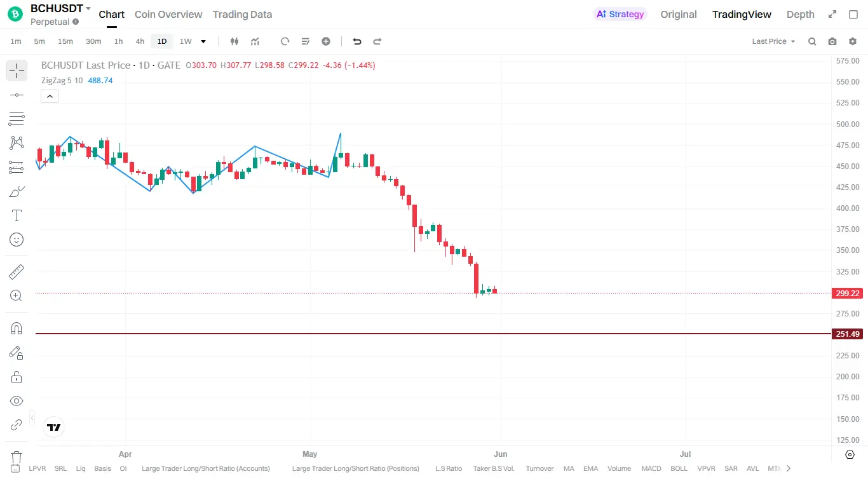The image size is (868, 488).
Task: Expand more timeframe options arrow
Action: tap(203, 41)
